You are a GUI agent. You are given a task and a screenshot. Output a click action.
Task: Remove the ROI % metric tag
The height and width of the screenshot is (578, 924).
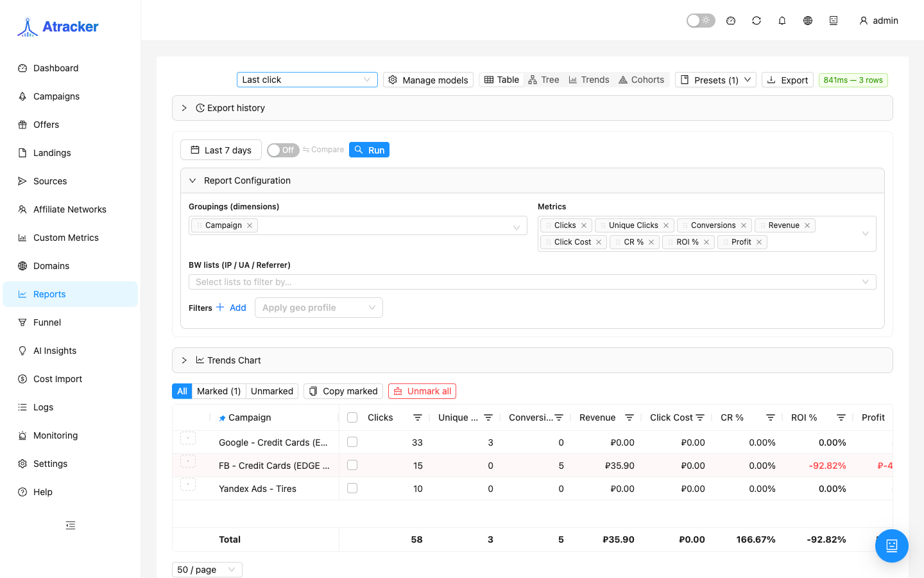pyautogui.click(x=706, y=242)
